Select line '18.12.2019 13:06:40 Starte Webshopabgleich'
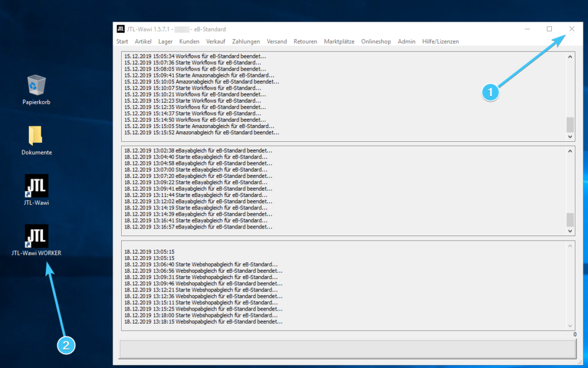This screenshot has height=368, width=588. pos(201,265)
